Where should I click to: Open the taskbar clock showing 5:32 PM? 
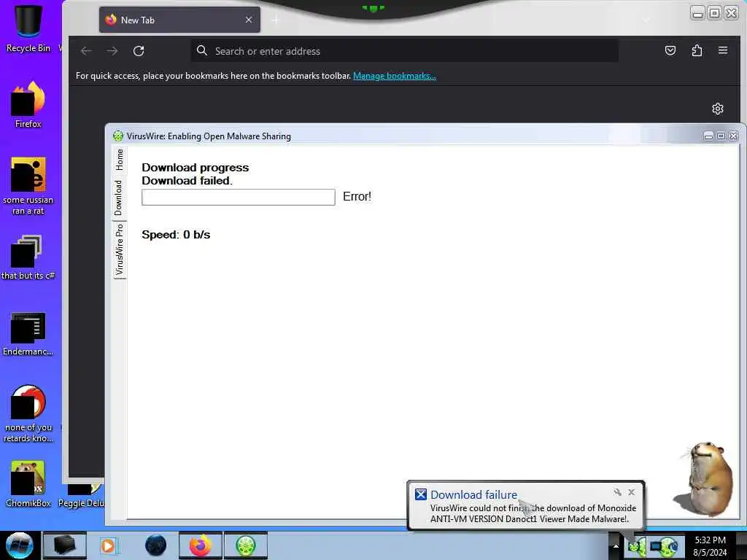(x=710, y=546)
